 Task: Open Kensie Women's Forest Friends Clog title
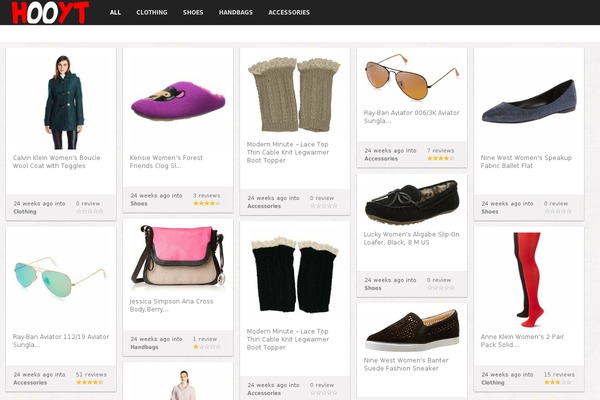[x=166, y=162]
